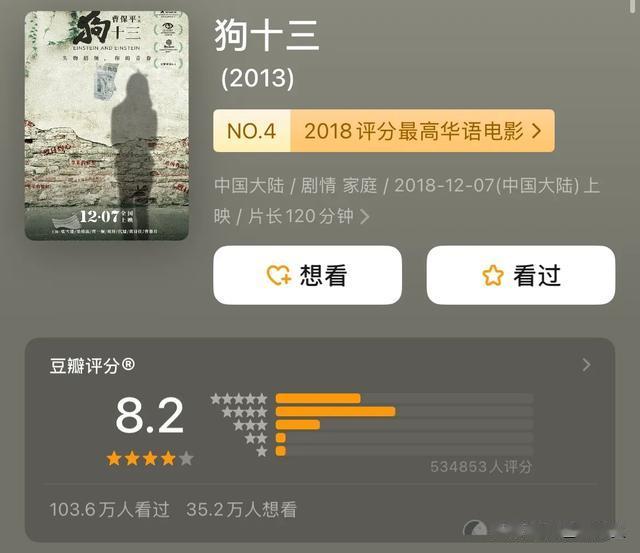This screenshot has height=553, width=640.
Task: Click the five-star rating bar
Action: [x=404, y=398]
